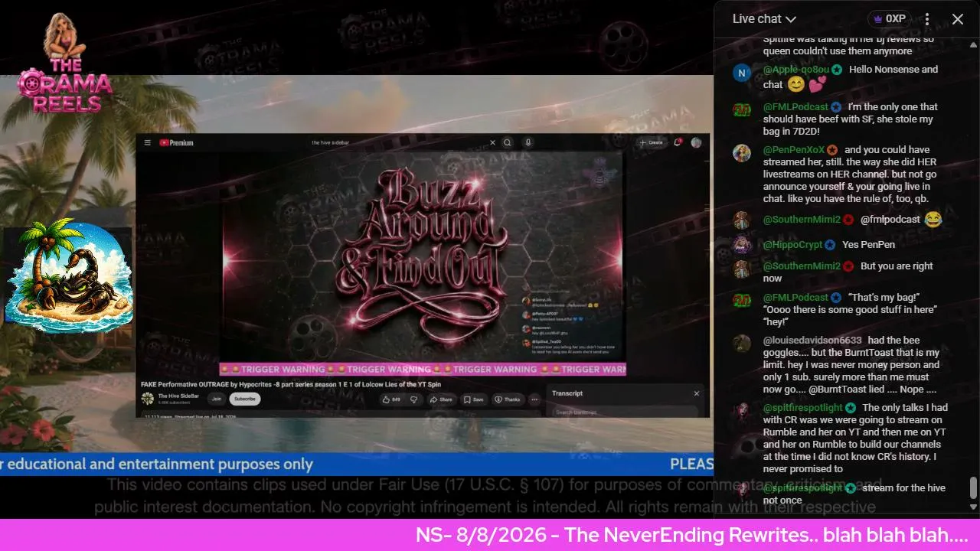Click the YouTube Premium logo
Image resolution: width=980 pixels, height=551 pixels.
pos(176,142)
